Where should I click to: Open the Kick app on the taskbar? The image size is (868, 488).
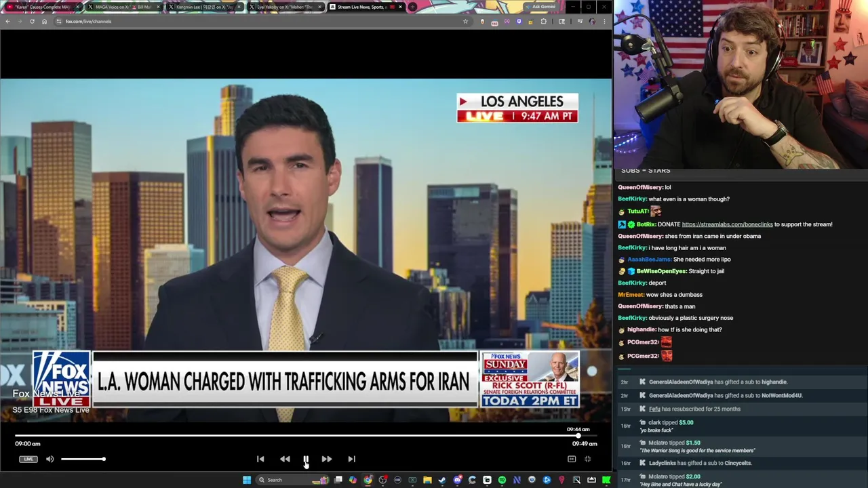(x=606, y=480)
